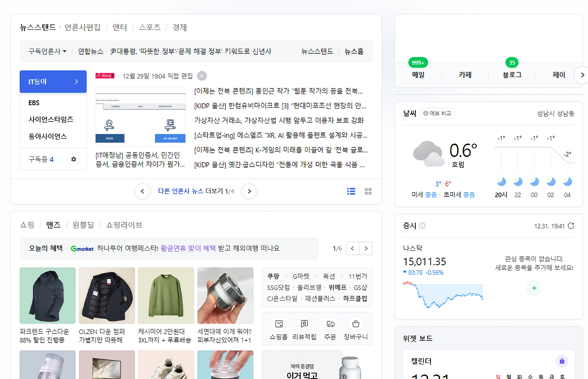Image resolution: width=588 pixels, height=379 pixels.
Task: Open the 원쁠딜 tab
Action: pos(83,225)
